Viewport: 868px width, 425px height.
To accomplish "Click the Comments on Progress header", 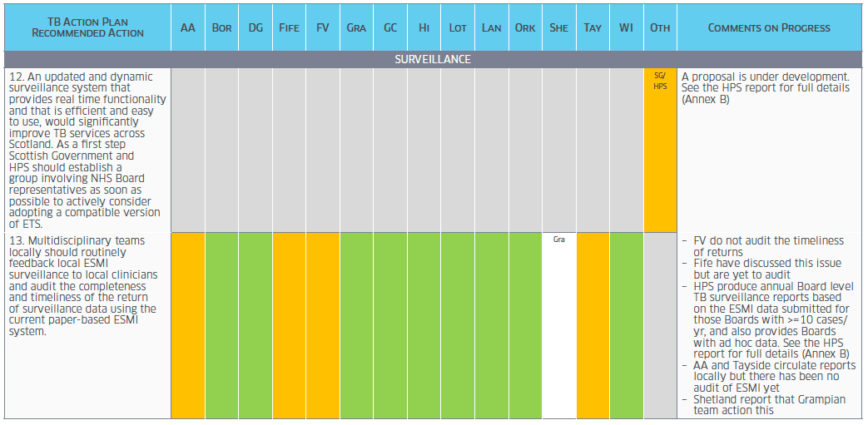I will (770, 27).
